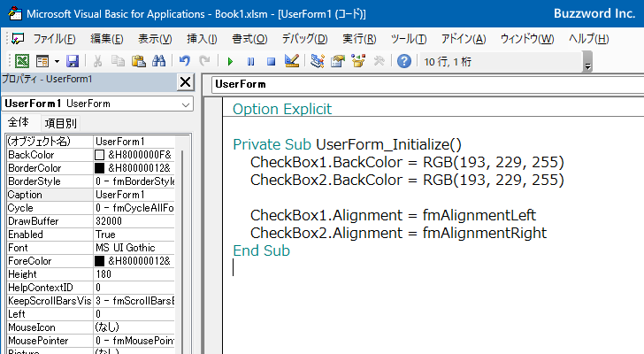
Task: Open the Project Explorer icon
Action: 317,61
